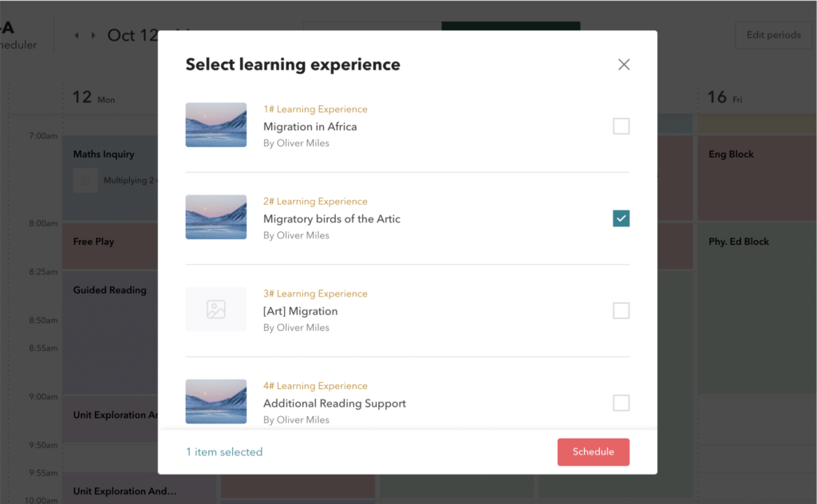The height and width of the screenshot is (504, 817).
Task: Select the Free Play period block
Action: coord(94,242)
